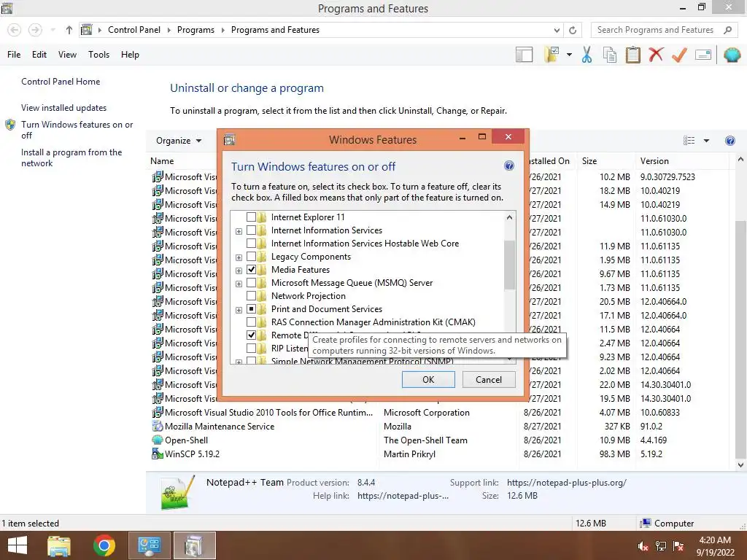Click the muted speaker tray icon
The image size is (747, 560).
tap(643, 545)
